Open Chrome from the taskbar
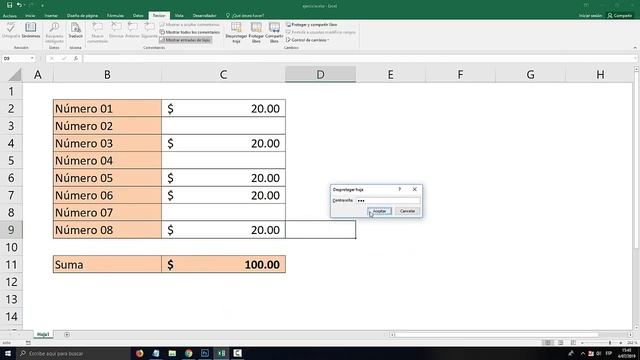Viewport: 640px width, 360px height. (x=189, y=353)
